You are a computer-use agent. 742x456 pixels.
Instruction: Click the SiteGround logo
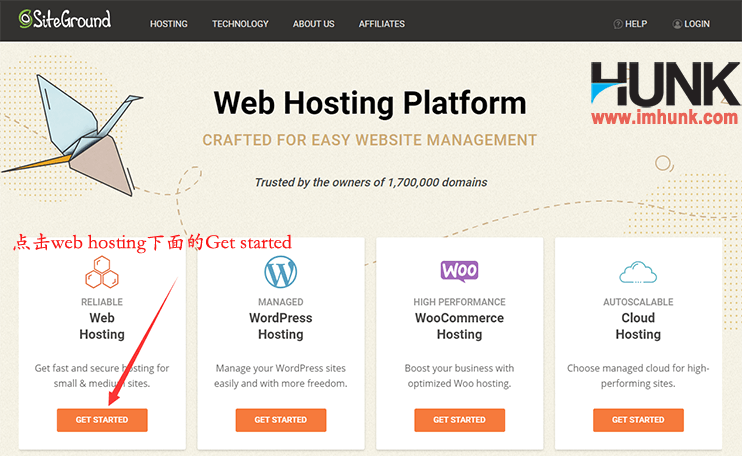pos(65,19)
